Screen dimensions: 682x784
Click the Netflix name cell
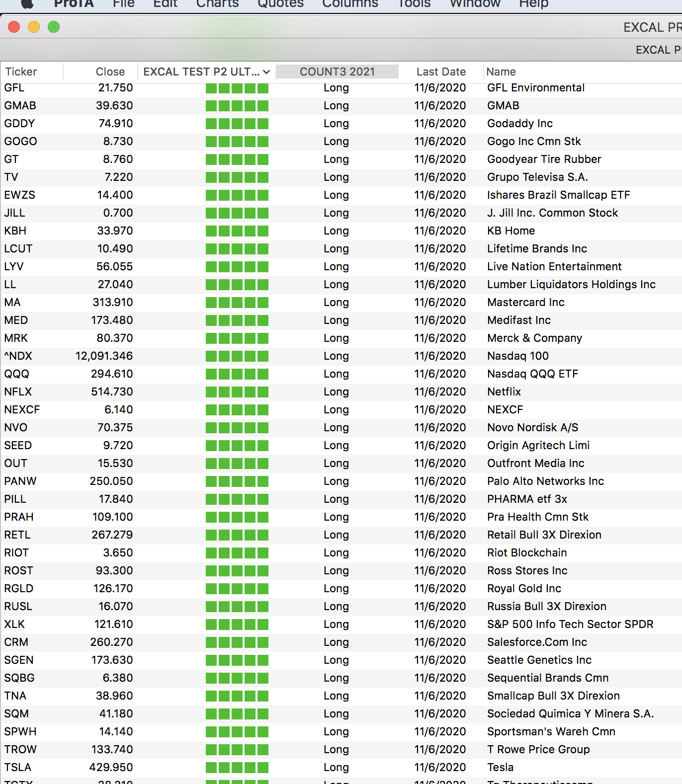coord(504,392)
